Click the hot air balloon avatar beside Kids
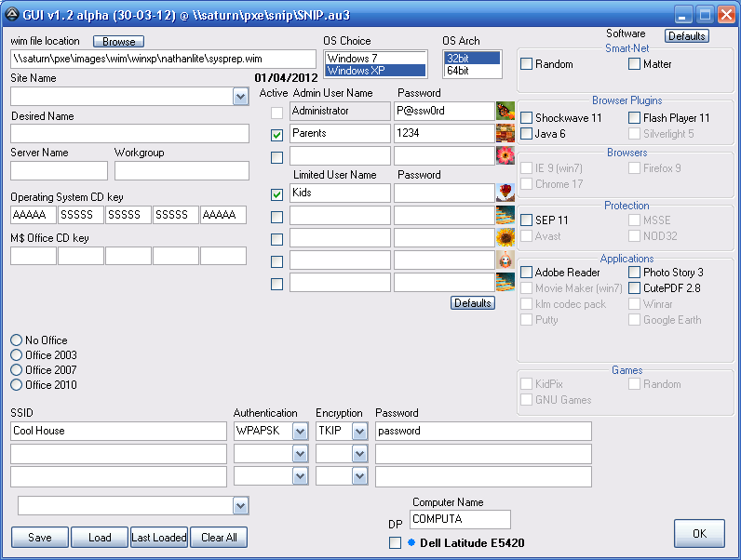741x560 pixels. click(x=505, y=193)
